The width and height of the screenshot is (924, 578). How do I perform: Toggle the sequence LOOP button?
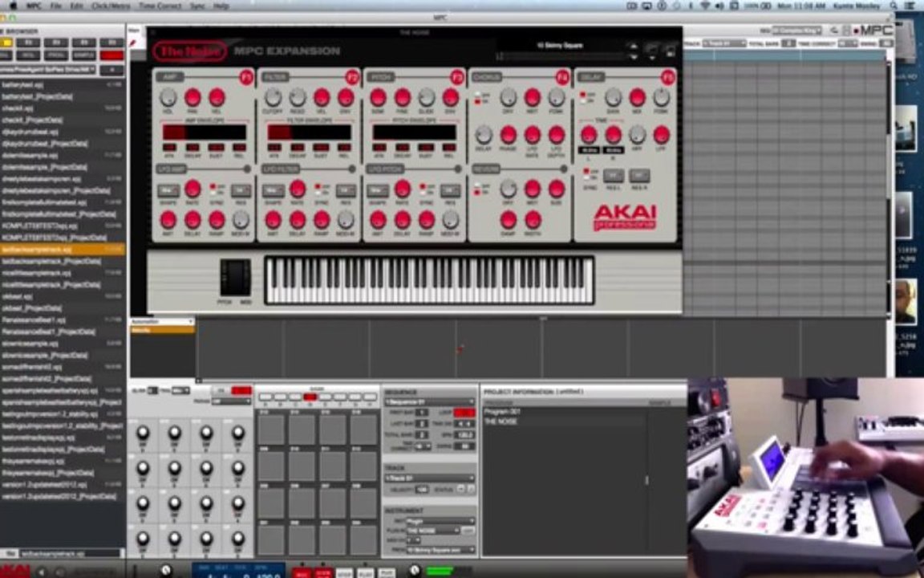[464, 413]
